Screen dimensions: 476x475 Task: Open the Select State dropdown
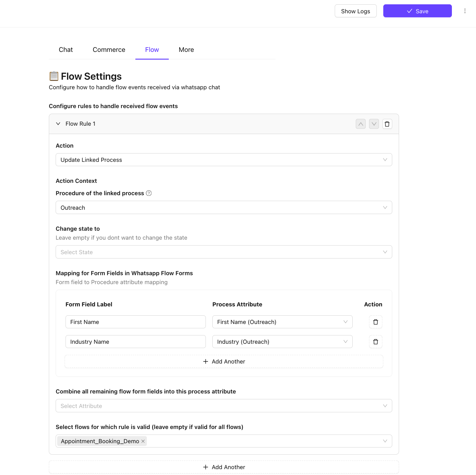tap(223, 252)
